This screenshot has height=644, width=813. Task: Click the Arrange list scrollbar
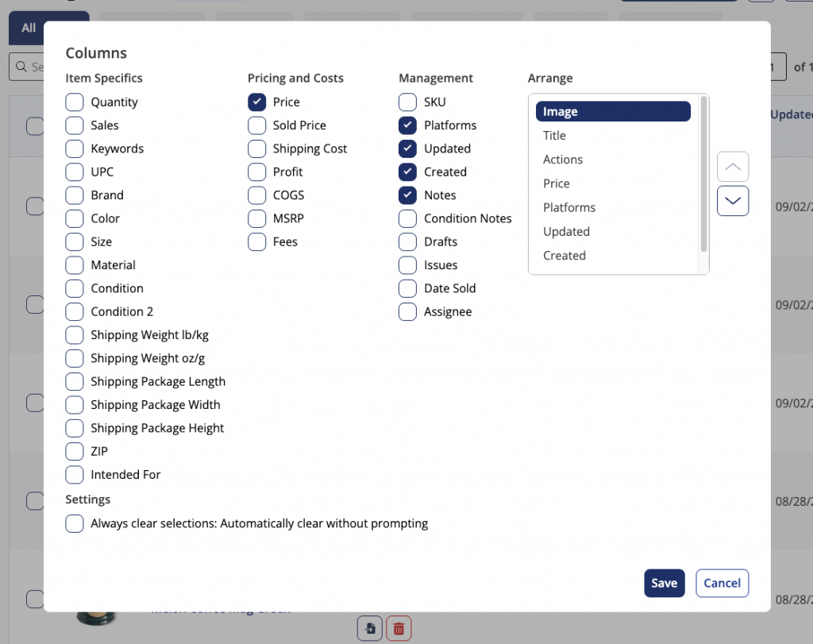click(703, 174)
